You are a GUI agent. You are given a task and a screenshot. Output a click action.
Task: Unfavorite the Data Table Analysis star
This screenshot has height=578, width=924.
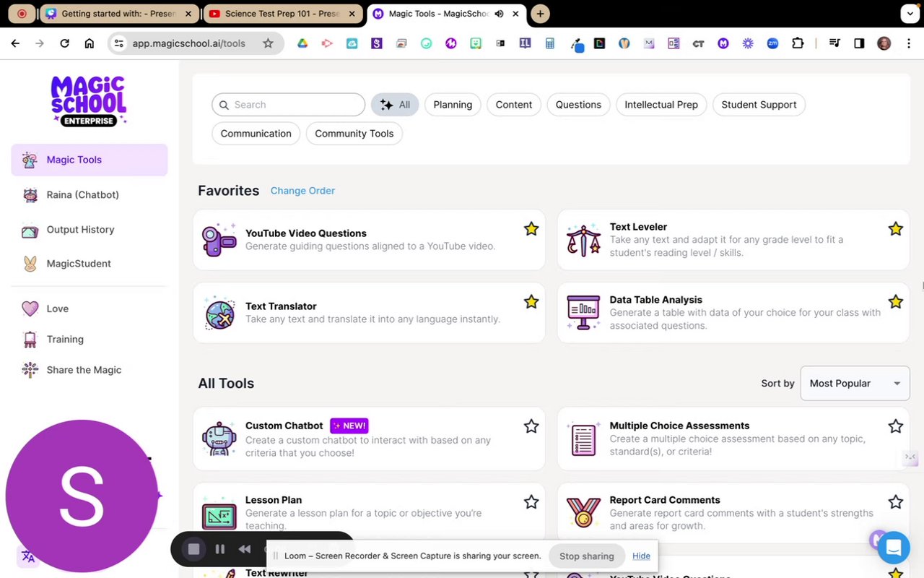point(896,302)
